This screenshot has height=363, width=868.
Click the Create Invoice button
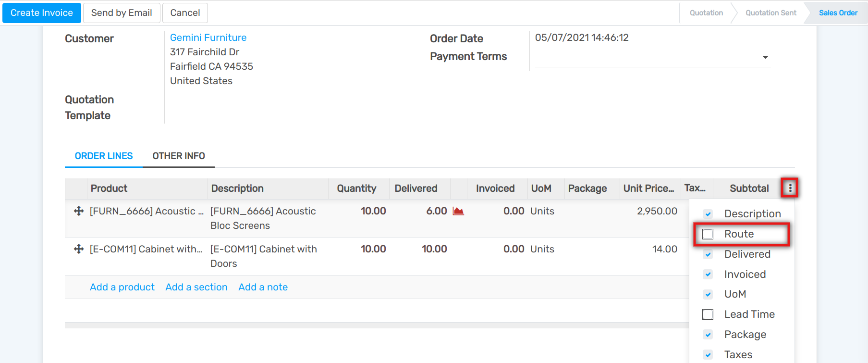click(x=41, y=13)
